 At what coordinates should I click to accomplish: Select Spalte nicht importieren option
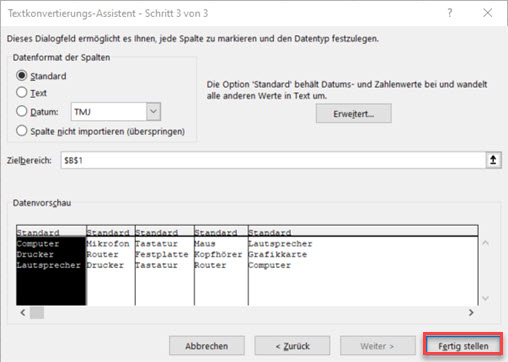pos(22,131)
